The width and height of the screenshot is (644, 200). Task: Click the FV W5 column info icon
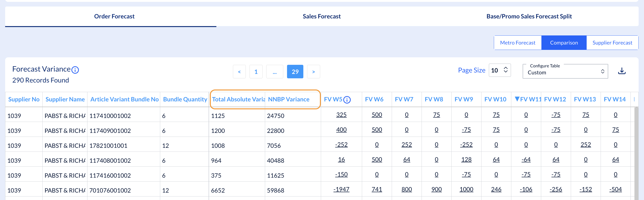(x=347, y=100)
